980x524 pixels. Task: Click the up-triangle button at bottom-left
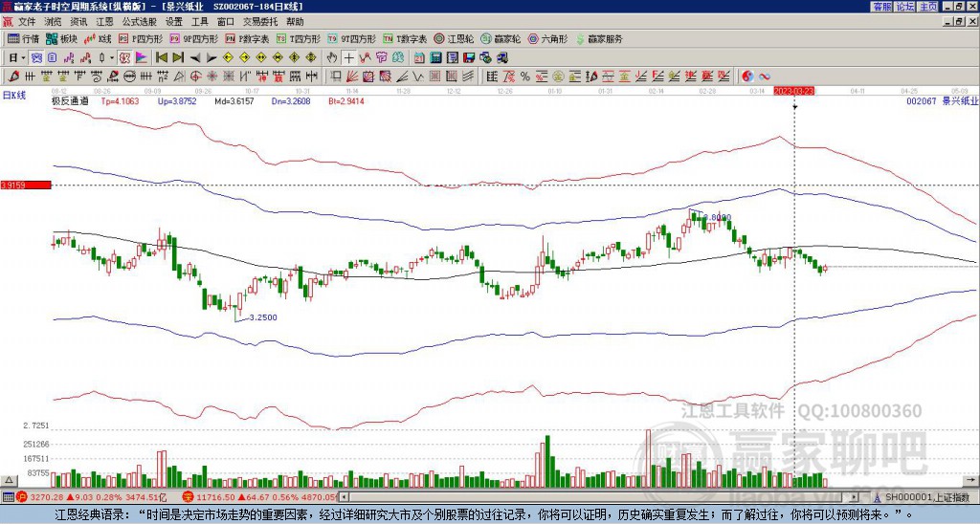(9, 480)
